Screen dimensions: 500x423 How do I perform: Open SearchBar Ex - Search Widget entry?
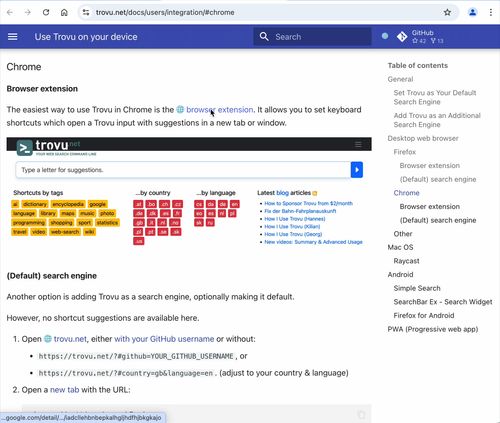pos(443,302)
